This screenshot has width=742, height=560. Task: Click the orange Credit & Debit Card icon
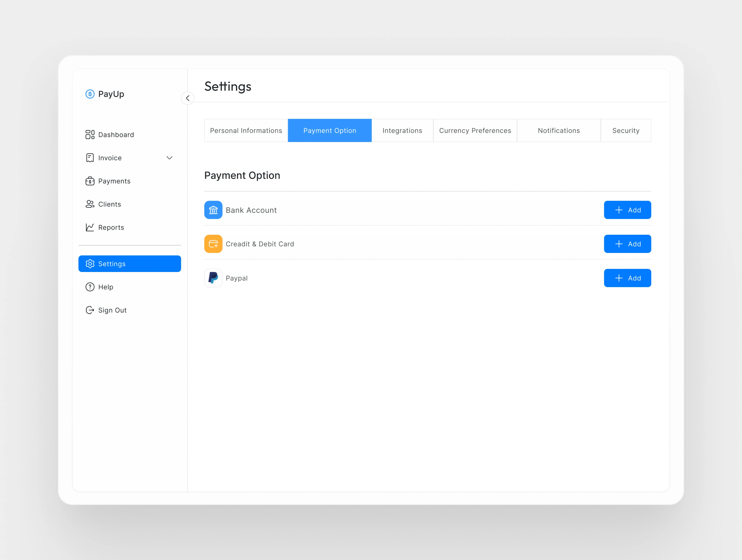pos(213,244)
